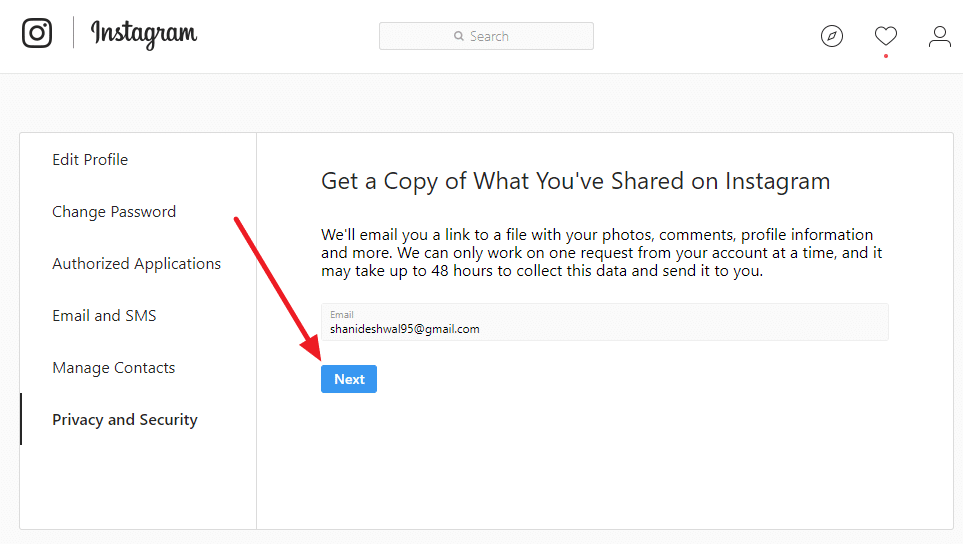The height and width of the screenshot is (544, 963).
Task: Open the activity feed heart icon
Action: [x=885, y=36]
